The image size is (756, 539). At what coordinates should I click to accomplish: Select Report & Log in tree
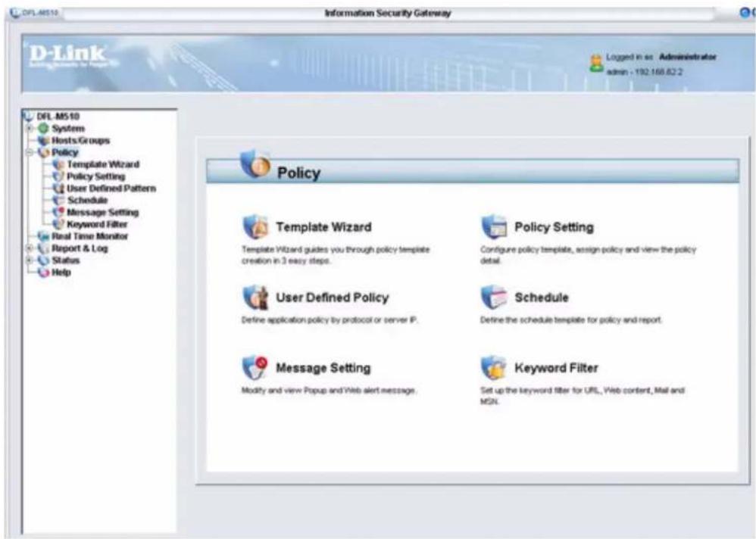(x=80, y=248)
